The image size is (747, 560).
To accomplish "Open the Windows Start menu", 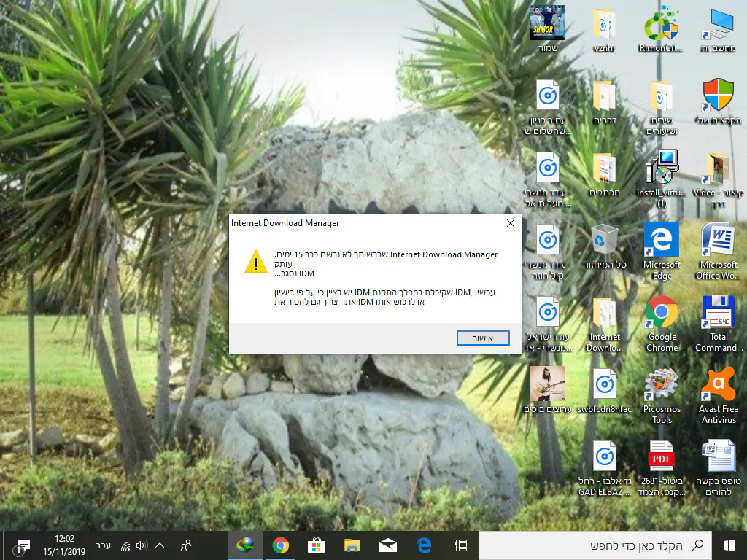I will (x=729, y=545).
